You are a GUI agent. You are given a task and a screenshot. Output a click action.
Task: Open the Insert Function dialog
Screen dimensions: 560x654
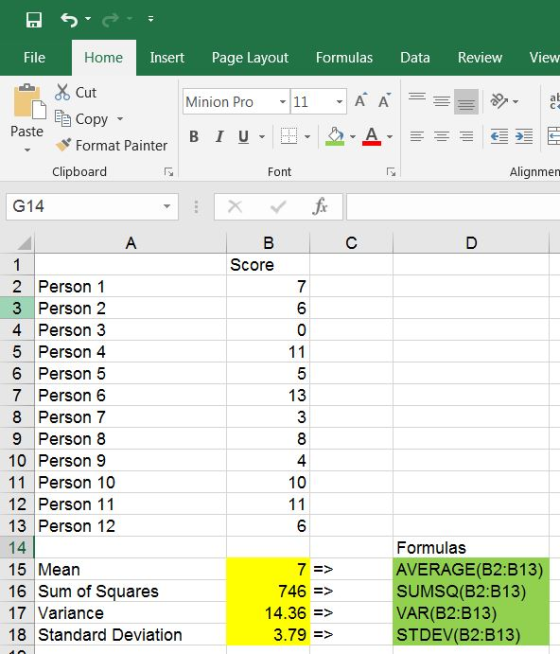320,206
